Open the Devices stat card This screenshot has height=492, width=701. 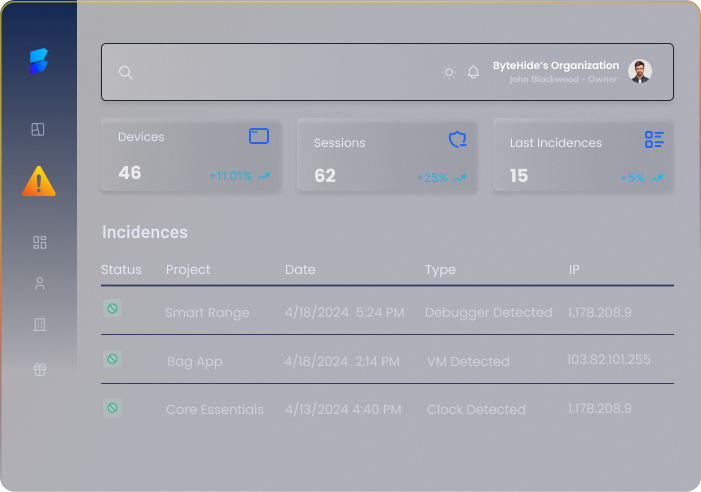(191, 155)
